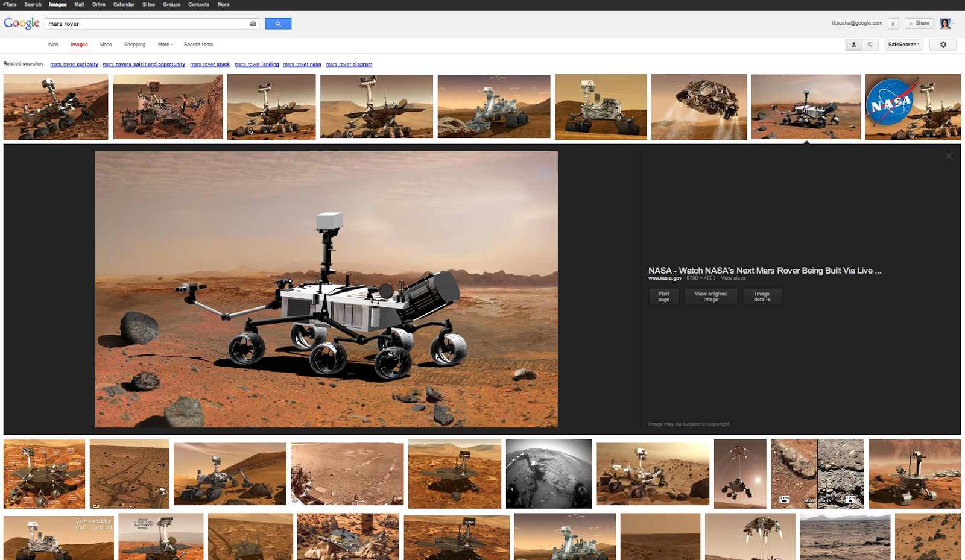
Task: Follow the mars rover curiosity related search
Action: (74, 64)
